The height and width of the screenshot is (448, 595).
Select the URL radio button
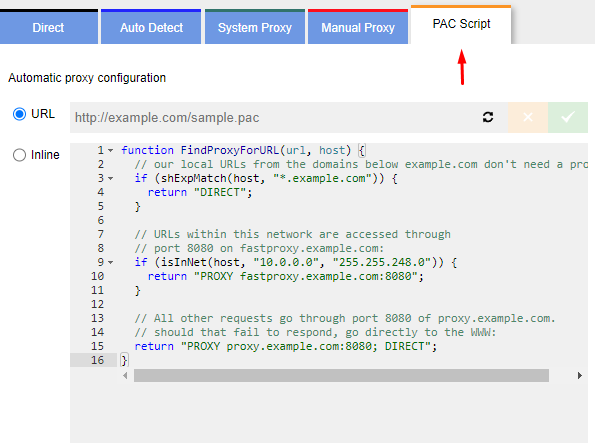19,114
